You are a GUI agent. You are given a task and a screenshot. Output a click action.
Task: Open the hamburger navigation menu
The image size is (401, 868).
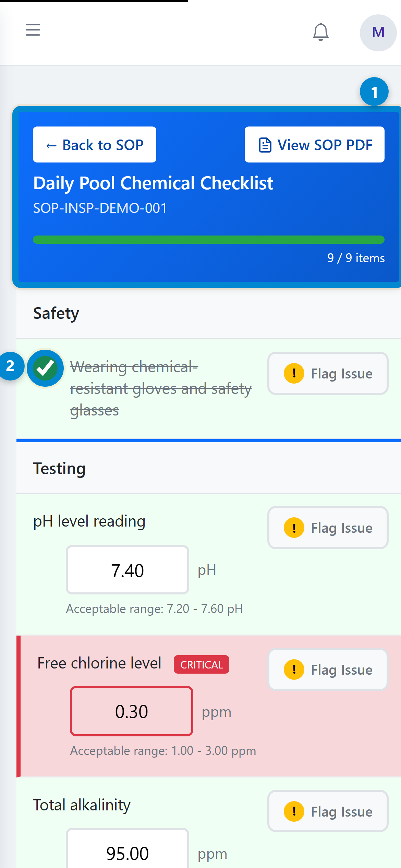click(x=33, y=30)
